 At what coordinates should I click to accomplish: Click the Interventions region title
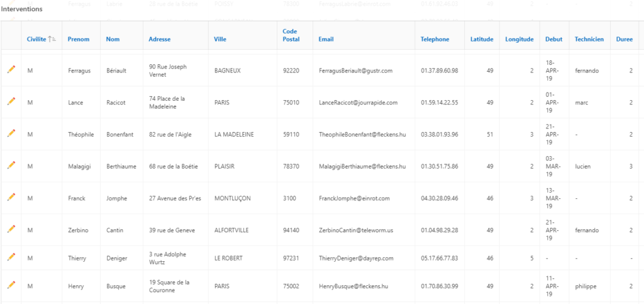(22, 9)
